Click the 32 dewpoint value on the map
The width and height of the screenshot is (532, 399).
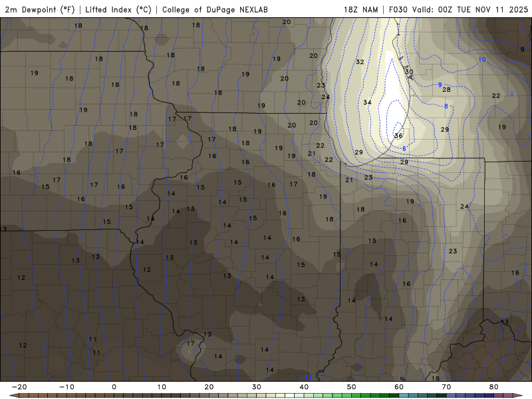tap(360, 62)
